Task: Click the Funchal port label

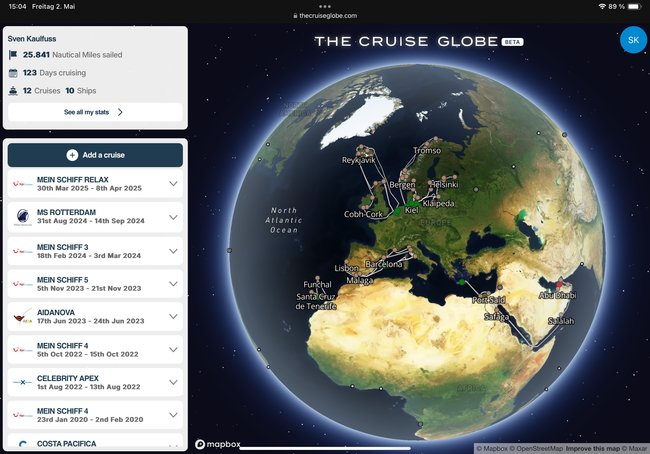Action: 318,284
